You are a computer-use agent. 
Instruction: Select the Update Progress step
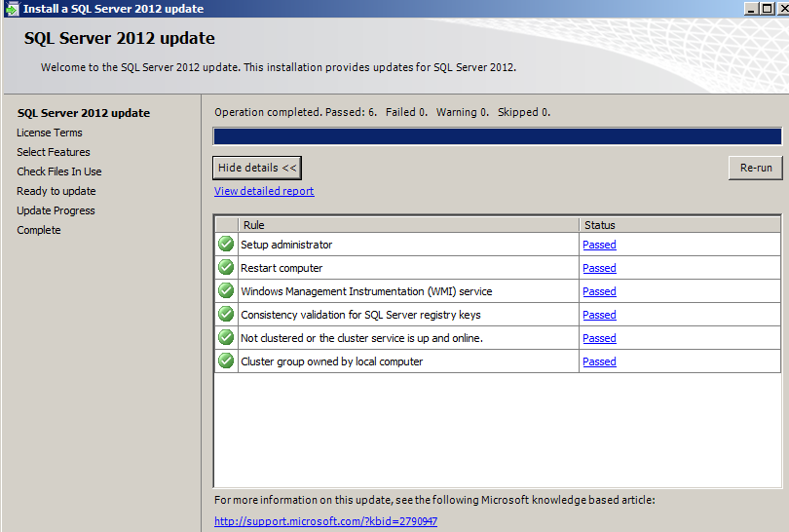tap(56, 210)
